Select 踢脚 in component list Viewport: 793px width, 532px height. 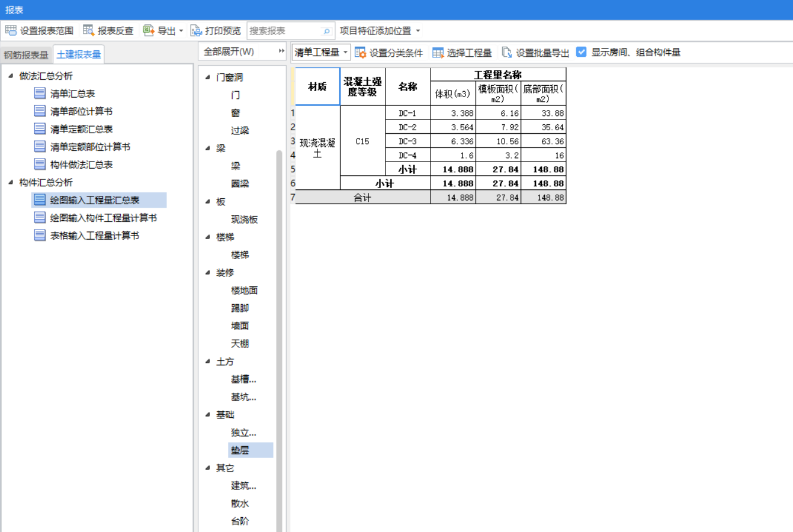tap(240, 308)
